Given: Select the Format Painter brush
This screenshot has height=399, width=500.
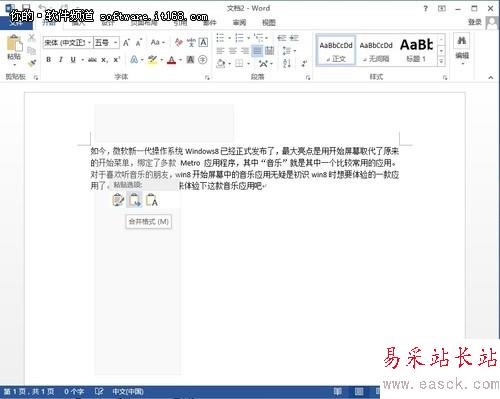Looking at the screenshot, I should [x=32, y=63].
